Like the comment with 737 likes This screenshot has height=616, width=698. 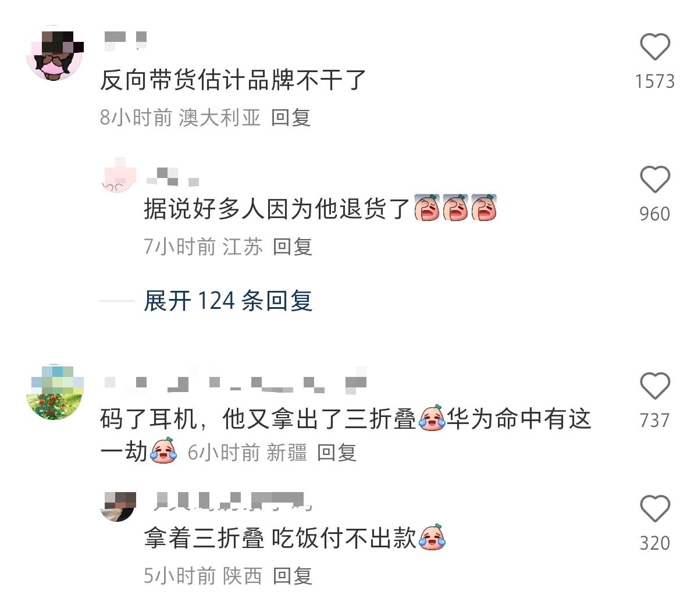tap(655, 386)
